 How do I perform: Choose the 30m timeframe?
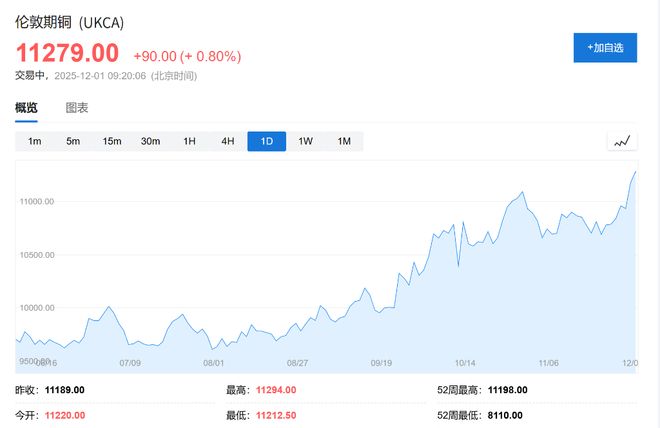(x=150, y=141)
